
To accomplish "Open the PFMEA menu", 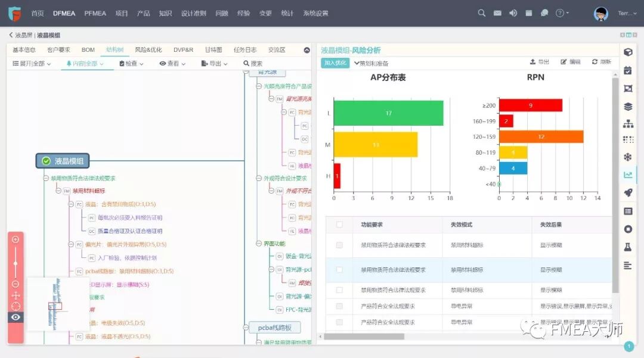I will point(95,13).
